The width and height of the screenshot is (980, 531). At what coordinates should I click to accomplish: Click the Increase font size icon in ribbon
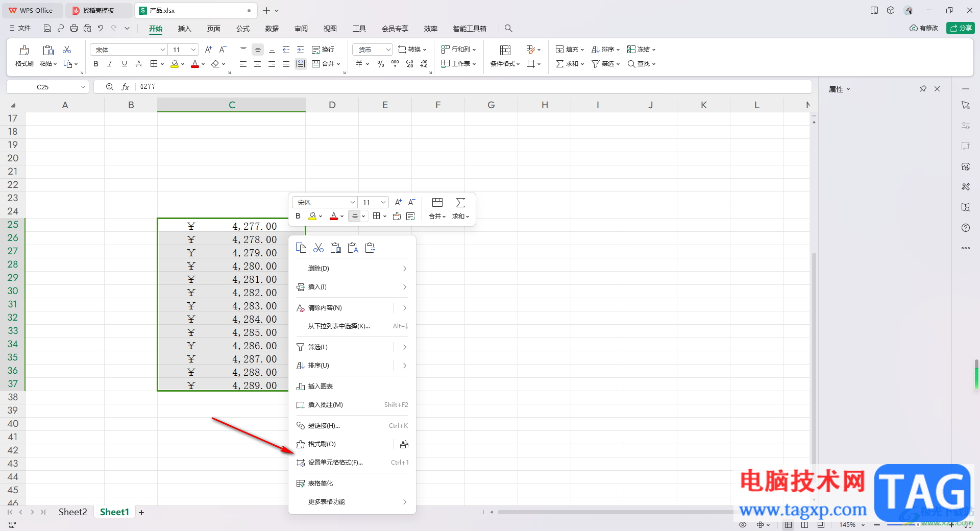(208, 50)
